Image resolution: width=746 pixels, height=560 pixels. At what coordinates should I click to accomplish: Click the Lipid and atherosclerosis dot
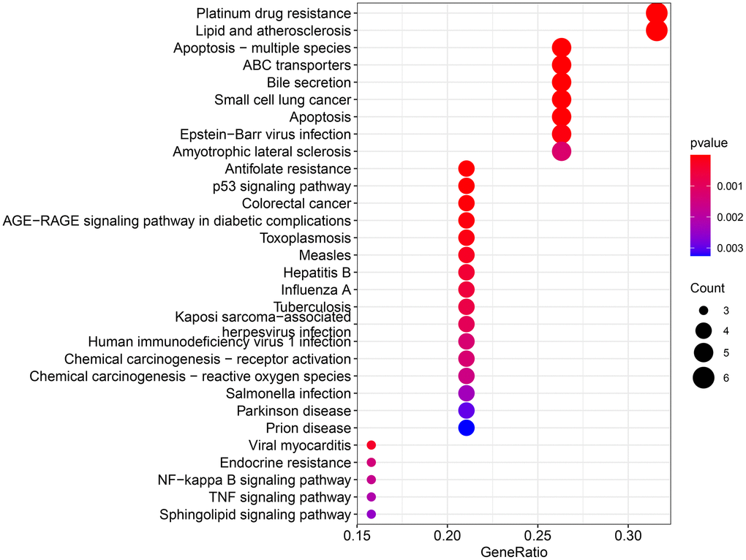(x=656, y=31)
